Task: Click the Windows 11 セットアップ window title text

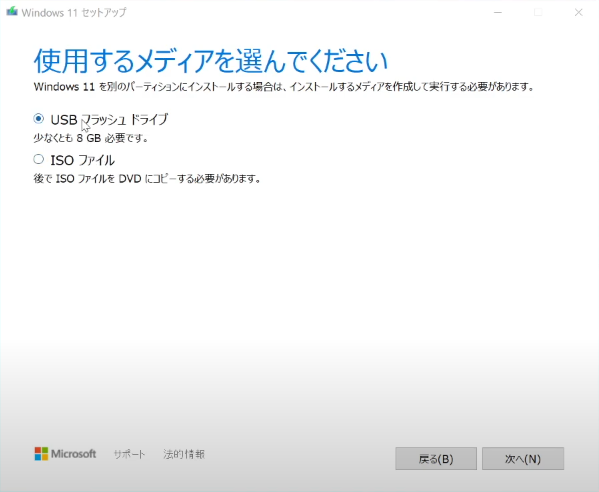Action: 74,13
